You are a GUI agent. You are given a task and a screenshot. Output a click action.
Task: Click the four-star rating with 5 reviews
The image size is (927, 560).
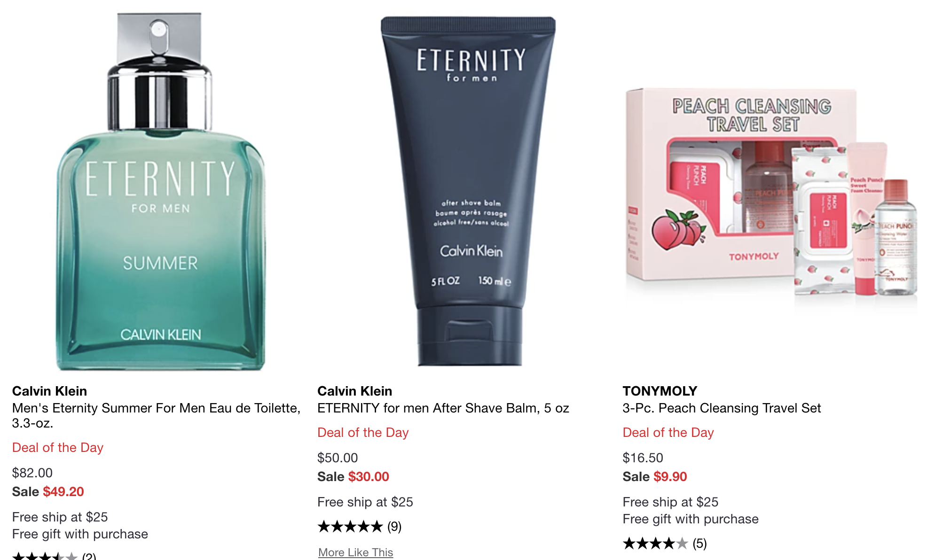click(665, 544)
